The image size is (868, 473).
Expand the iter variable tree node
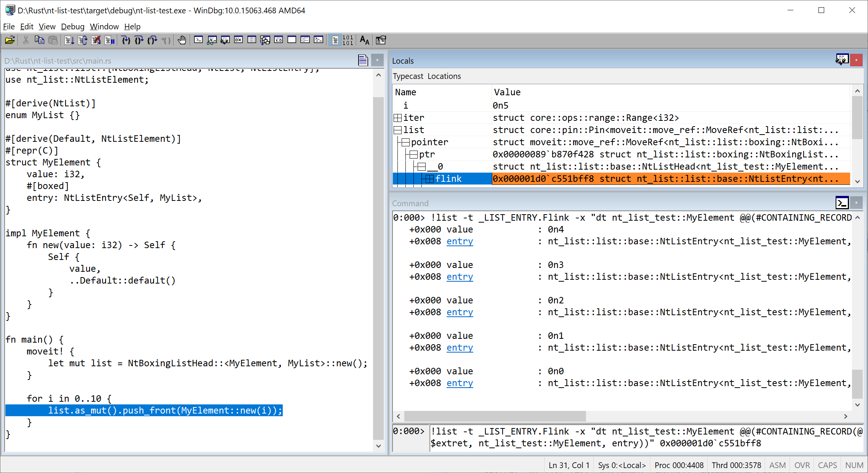[397, 118]
